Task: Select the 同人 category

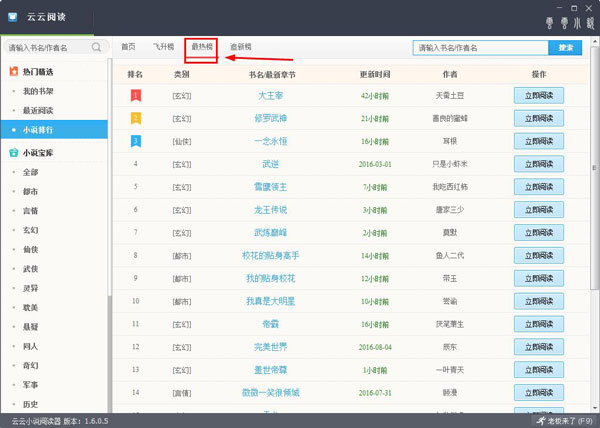Action: [x=31, y=346]
